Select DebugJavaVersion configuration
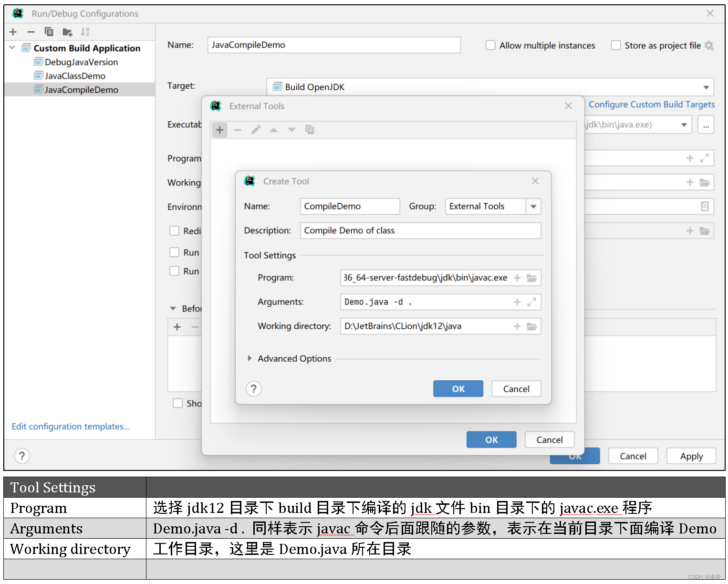The height and width of the screenshot is (584, 728). (81, 62)
